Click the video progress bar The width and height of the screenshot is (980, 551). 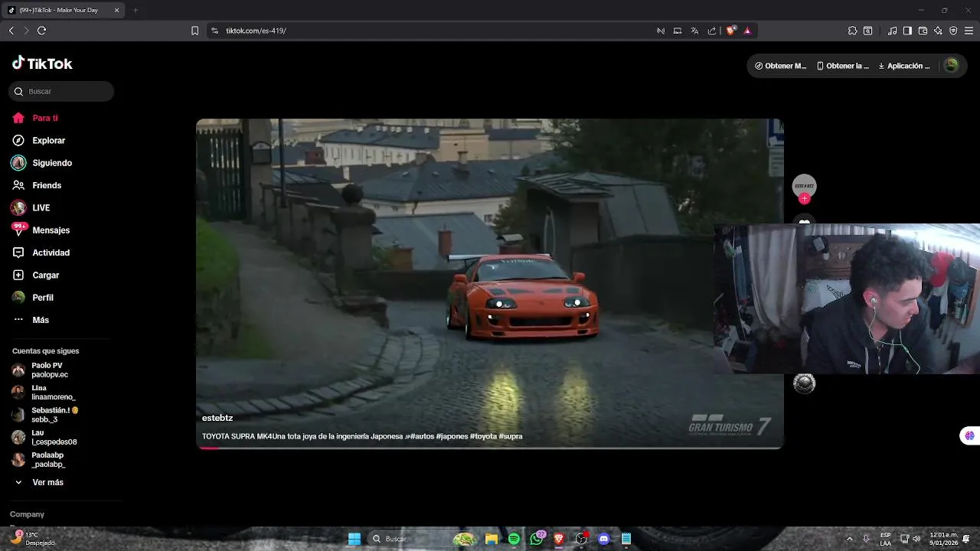click(x=490, y=448)
